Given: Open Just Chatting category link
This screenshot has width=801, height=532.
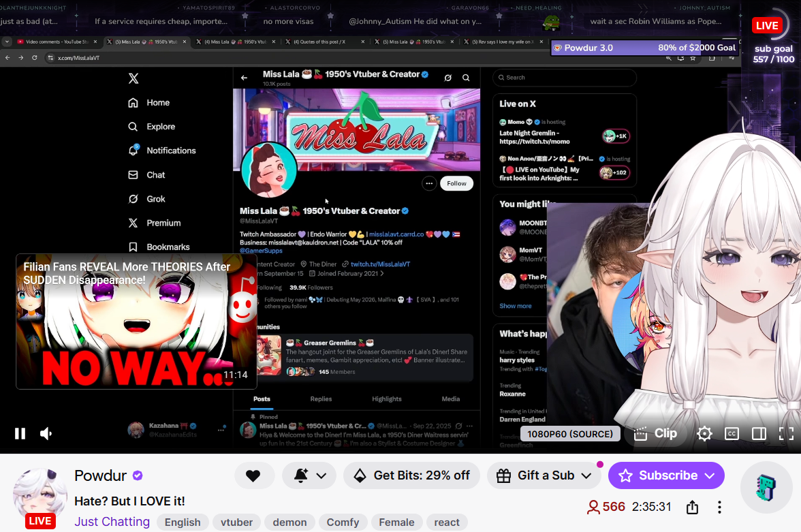Looking at the screenshot, I should tap(112, 522).
